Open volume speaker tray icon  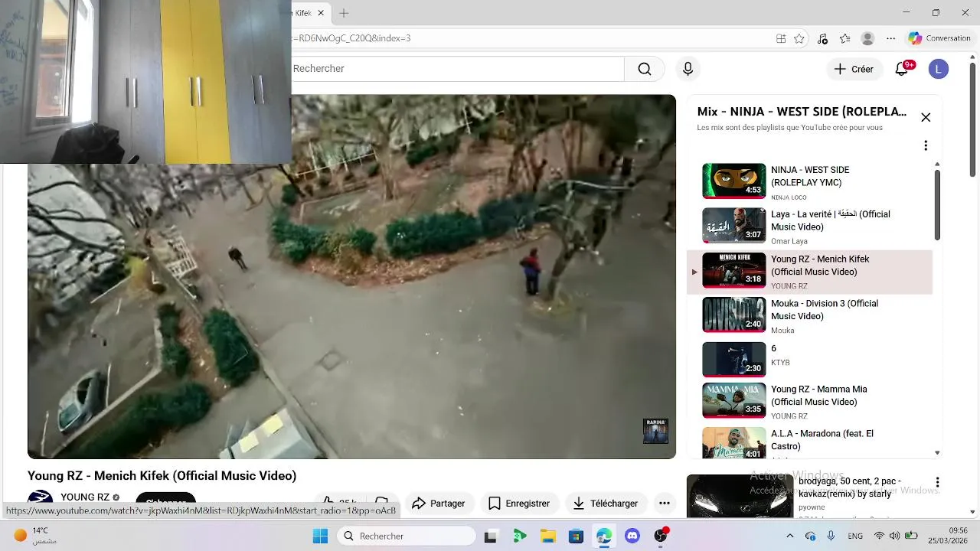(x=894, y=536)
